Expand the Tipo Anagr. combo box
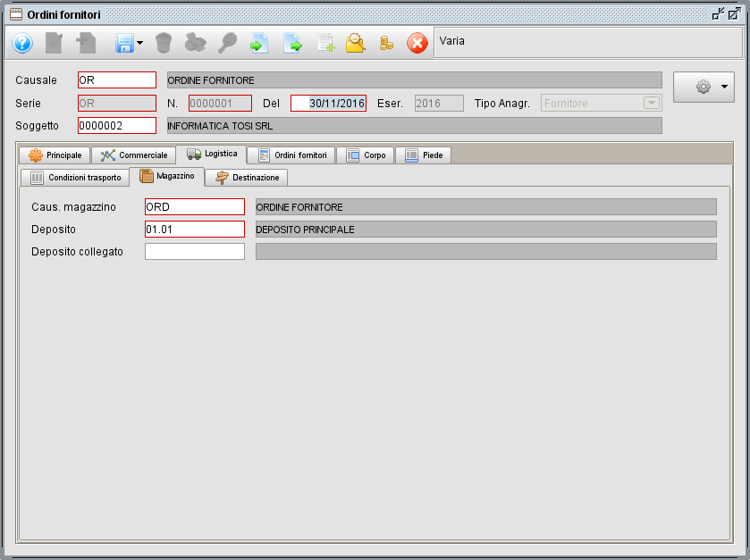The image size is (750, 560). pos(651,103)
